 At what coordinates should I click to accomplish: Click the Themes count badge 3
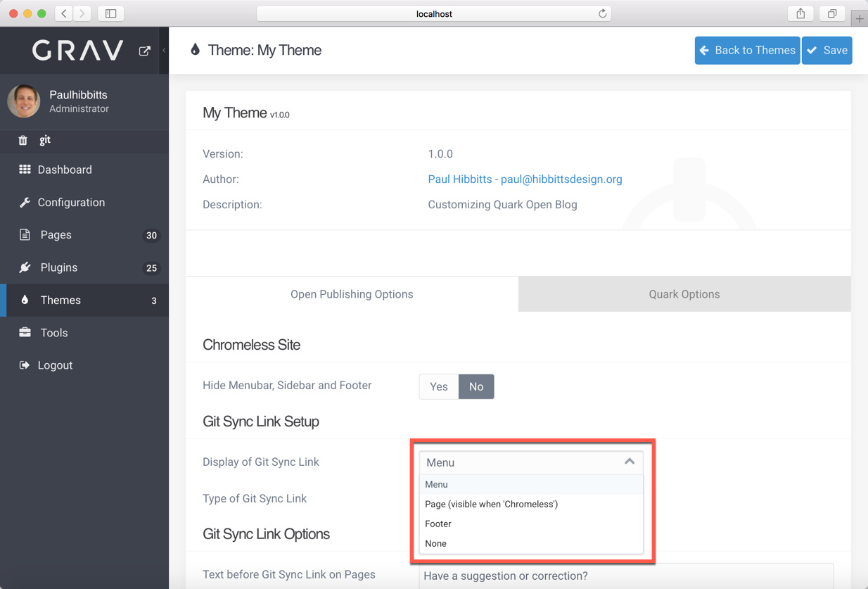154,300
